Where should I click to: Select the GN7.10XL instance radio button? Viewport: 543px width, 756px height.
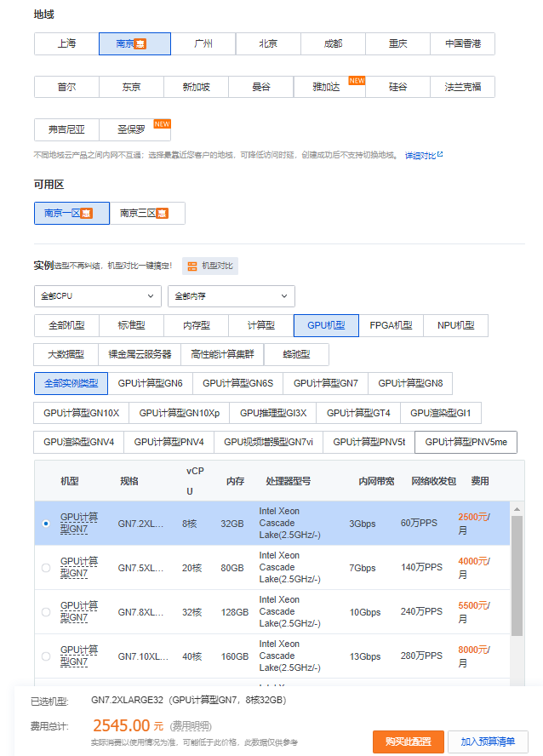46,656
